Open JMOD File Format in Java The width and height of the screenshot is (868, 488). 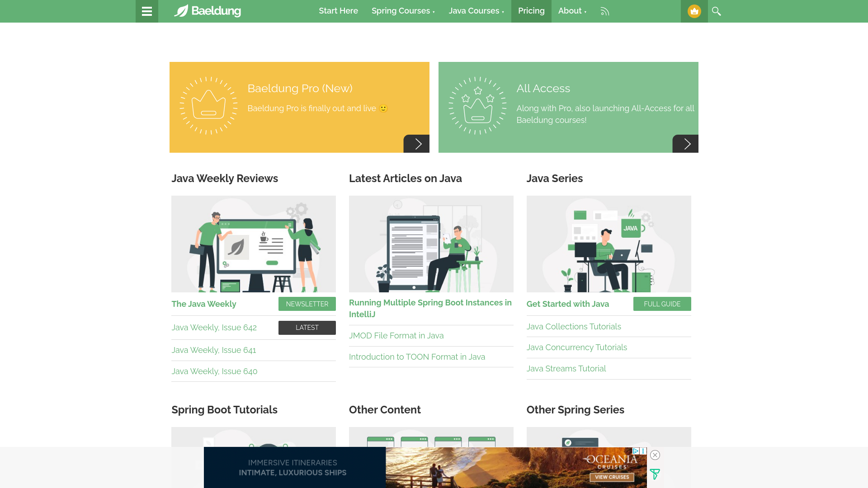point(396,336)
